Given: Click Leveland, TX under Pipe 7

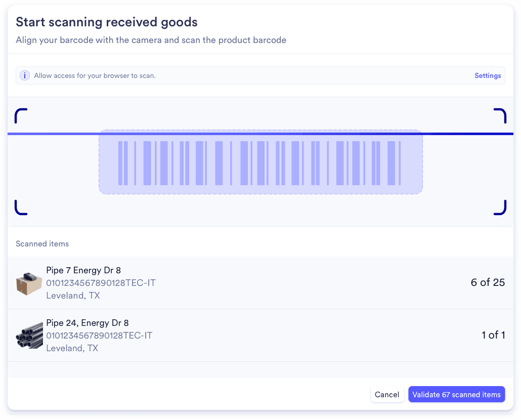Looking at the screenshot, I should pyautogui.click(x=73, y=296).
